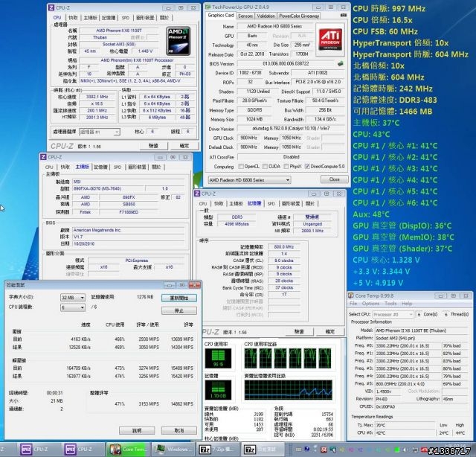Click 驗證 in the DDR3 memory CPU-Z window
The height and width of the screenshot is (457, 476).
pos(299,331)
